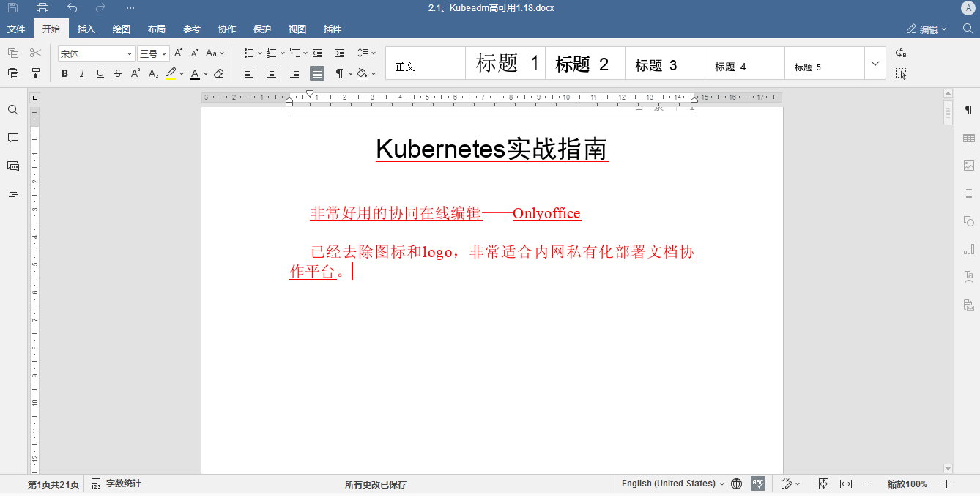980x496 pixels.
Task: Open shape settings in the right sidebar
Action: 969,221
